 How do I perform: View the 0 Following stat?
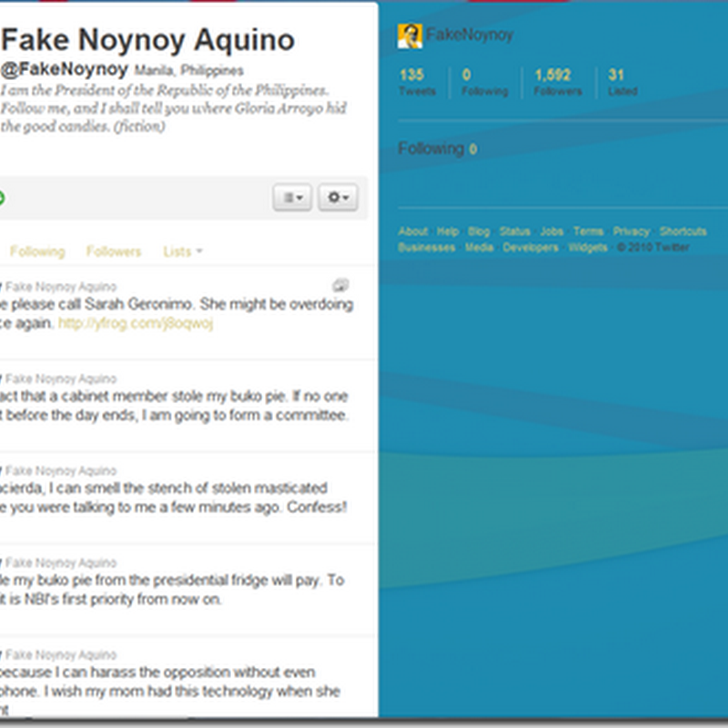click(x=485, y=82)
